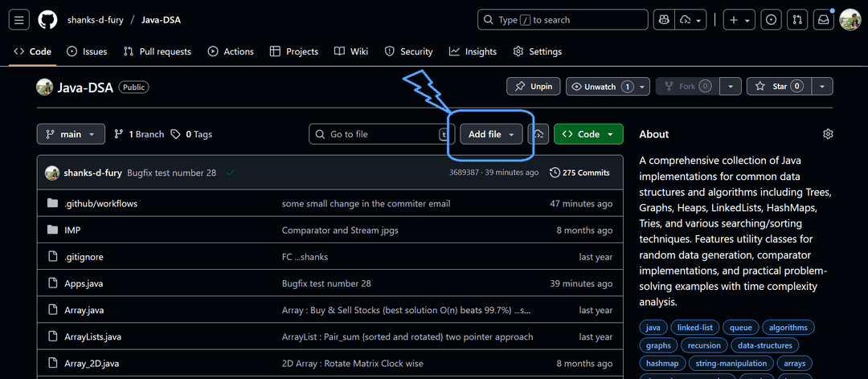Image resolution: width=868 pixels, height=379 pixels.
Task: Expand the Add file dropdown
Action: (491, 134)
